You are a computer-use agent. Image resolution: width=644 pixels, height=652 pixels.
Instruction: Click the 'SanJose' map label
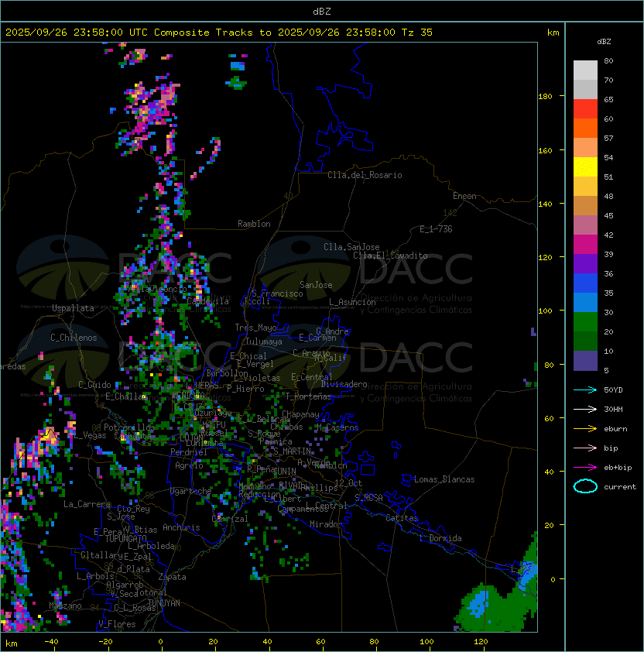coord(316,285)
